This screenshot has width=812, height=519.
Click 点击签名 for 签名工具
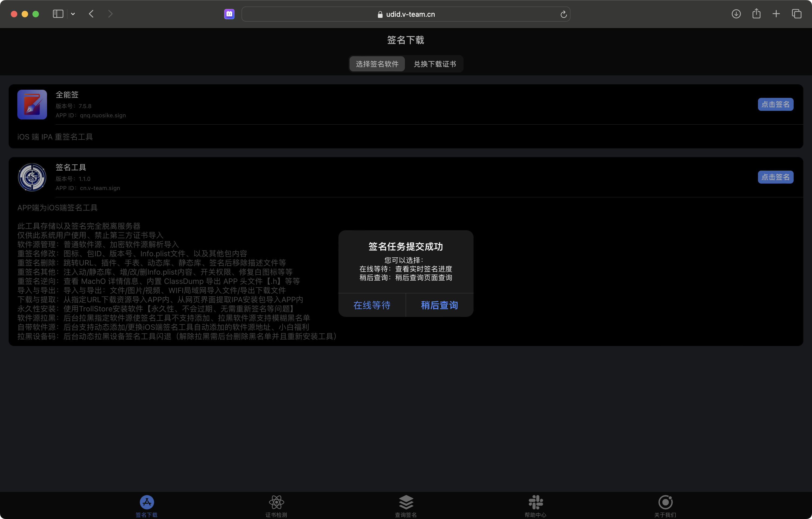(x=776, y=177)
